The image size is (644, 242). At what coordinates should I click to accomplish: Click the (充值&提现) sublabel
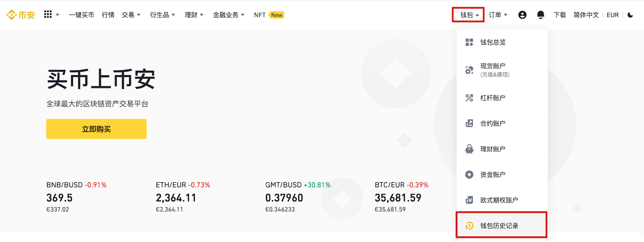[x=495, y=74]
